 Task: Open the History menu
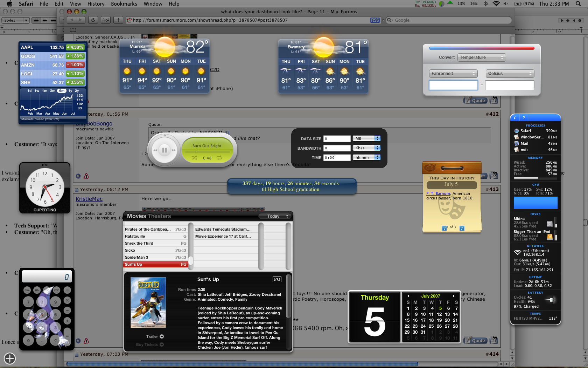coord(96,4)
